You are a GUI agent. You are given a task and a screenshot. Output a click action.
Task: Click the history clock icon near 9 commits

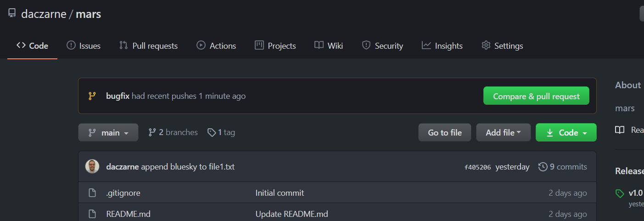click(543, 167)
